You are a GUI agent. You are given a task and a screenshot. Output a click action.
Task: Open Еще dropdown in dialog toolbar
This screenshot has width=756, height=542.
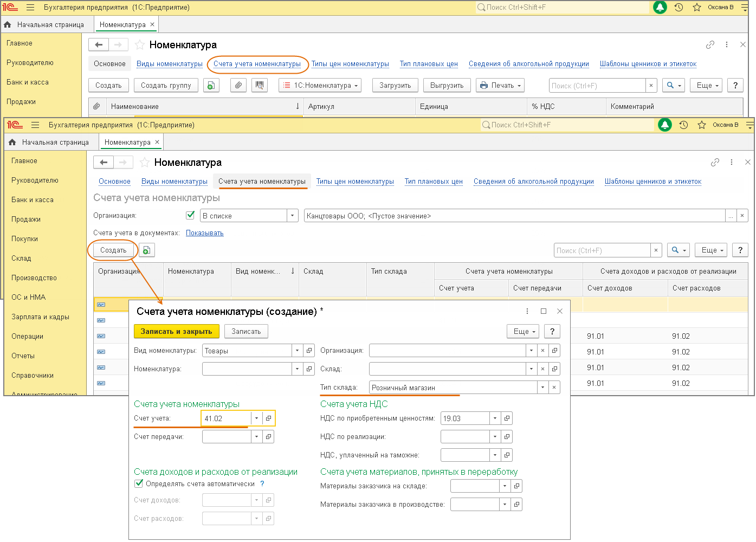tap(524, 331)
